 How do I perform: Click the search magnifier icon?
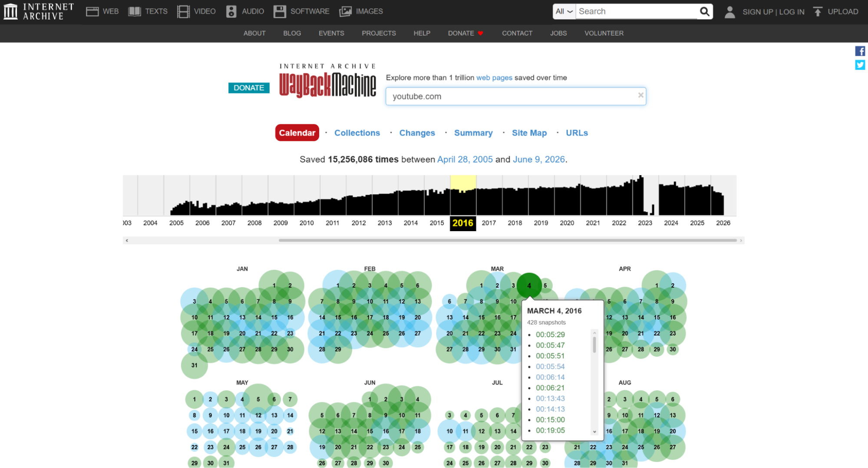click(704, 11)
